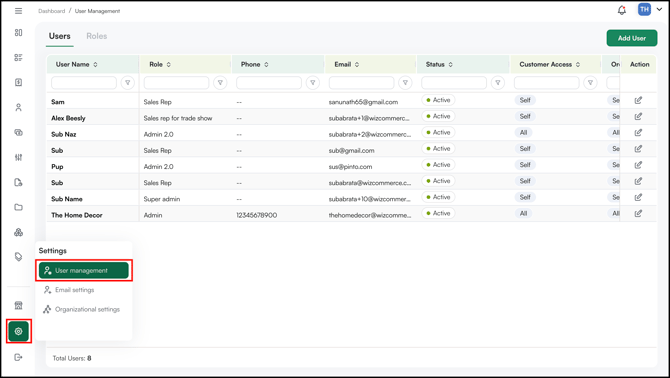The width and height of the screenshot is (670, 378).
Task: Click the Pup user name
Action: pos(57,167)
